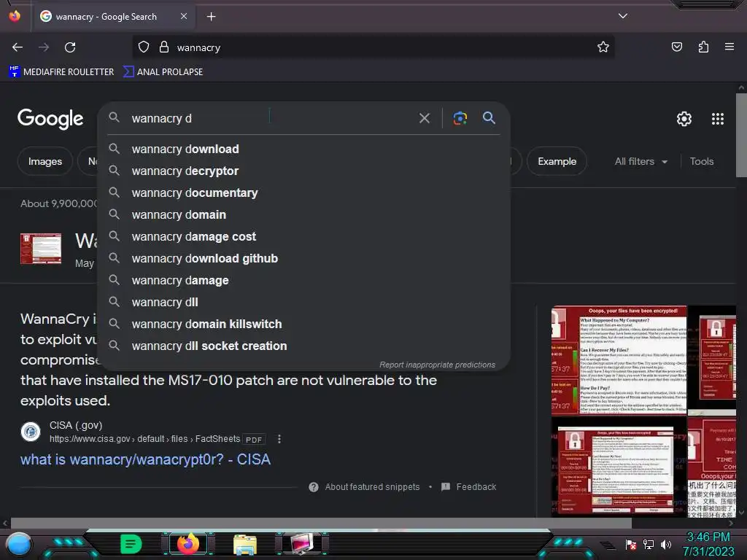
Task: Open the network tray icon
Action: pos(649,544)
